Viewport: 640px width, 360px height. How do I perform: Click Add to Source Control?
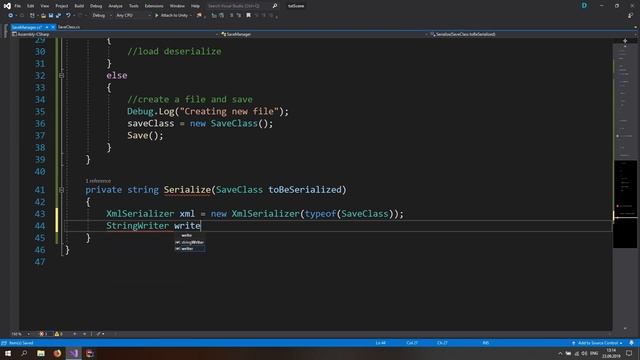pos(597,343)
